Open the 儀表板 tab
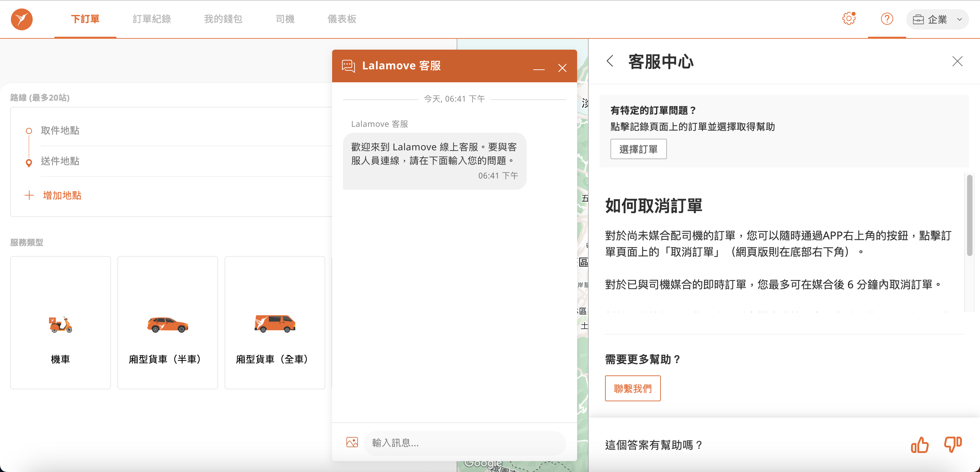 click(x=342, y=19)
